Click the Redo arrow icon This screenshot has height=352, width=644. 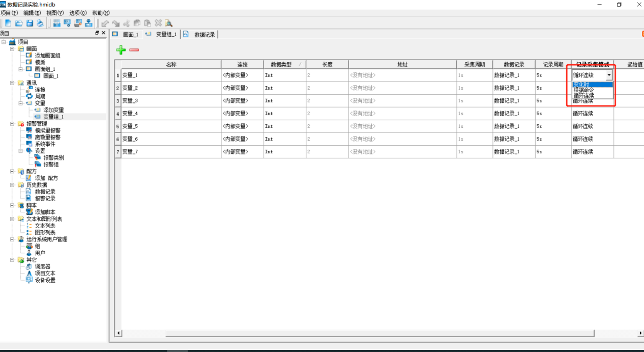[115, 23]
